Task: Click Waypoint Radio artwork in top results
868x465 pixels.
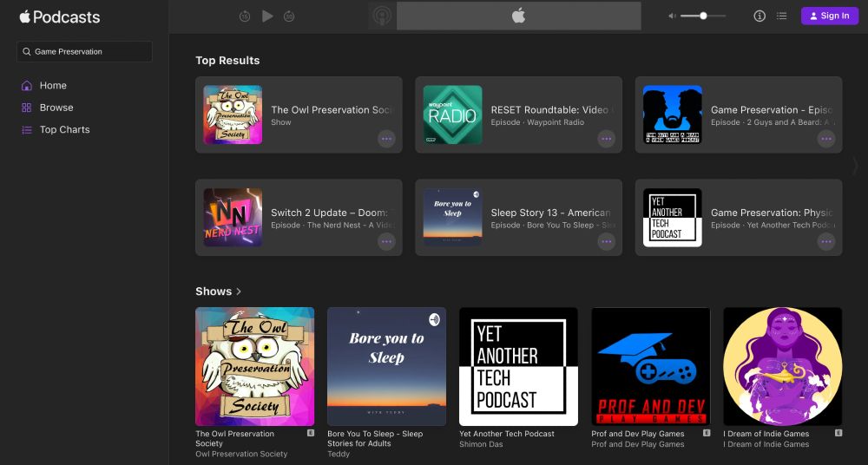Action: point(453,115)
